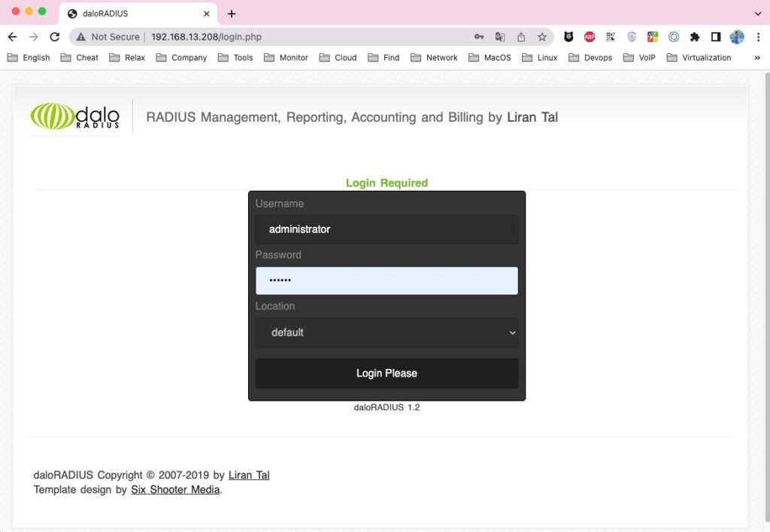This screenshot has height=532, width=770.
Task: Click the browser forward arrow
Action: tap(33, 37)
